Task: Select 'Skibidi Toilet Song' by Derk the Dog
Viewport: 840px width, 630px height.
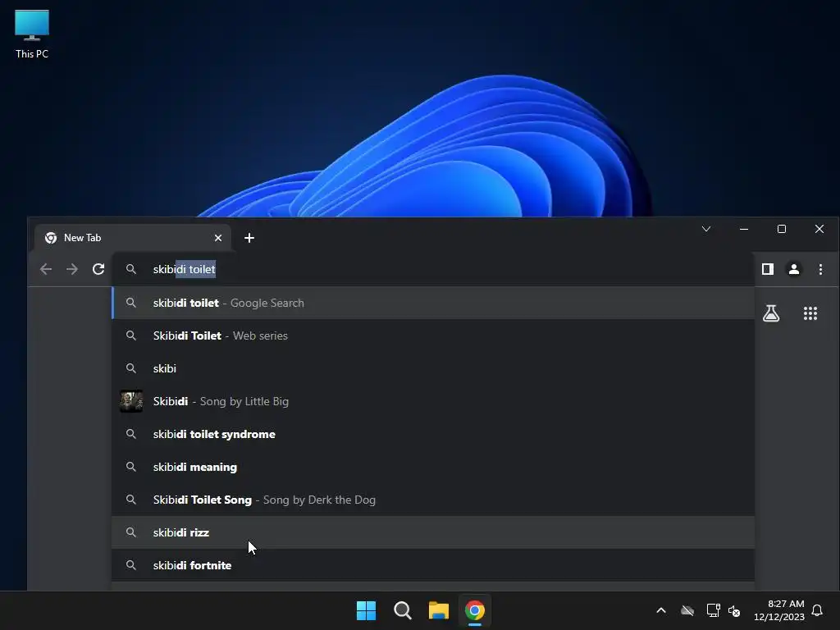Action: click(x=433, y=500)
